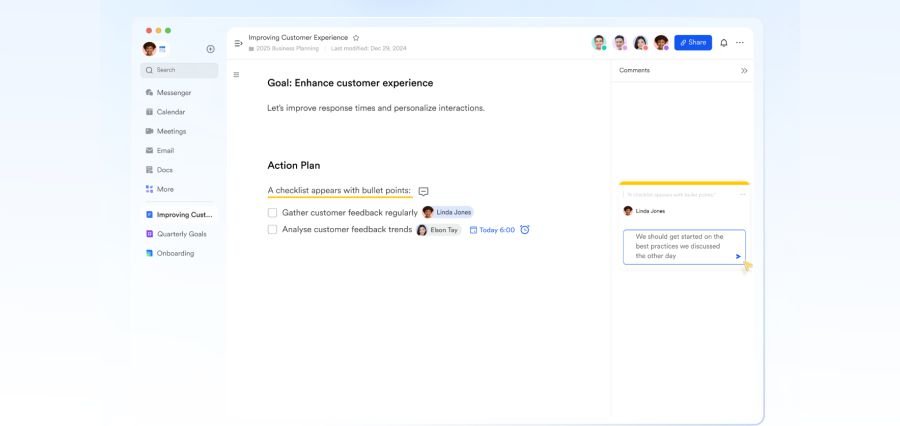Click the blue Share button

pyautogui.click(x=693, y=43)
